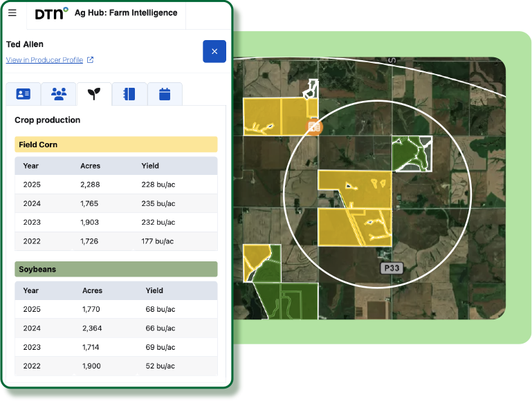
Task: Click the Crop production heading
Action: 48,120
